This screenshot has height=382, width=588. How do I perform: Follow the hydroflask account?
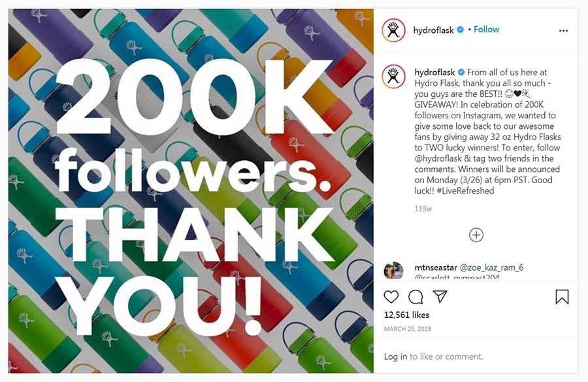pos(486,29)
